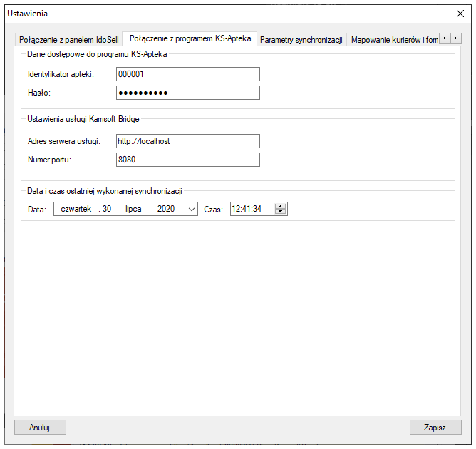Open the Mapowanie kurierów tab

[393, 40]
